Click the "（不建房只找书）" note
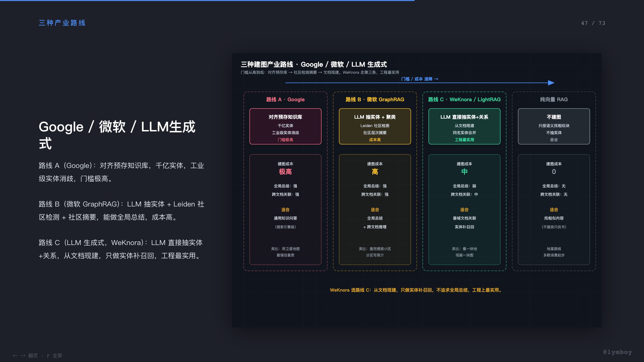 [554, 227]
